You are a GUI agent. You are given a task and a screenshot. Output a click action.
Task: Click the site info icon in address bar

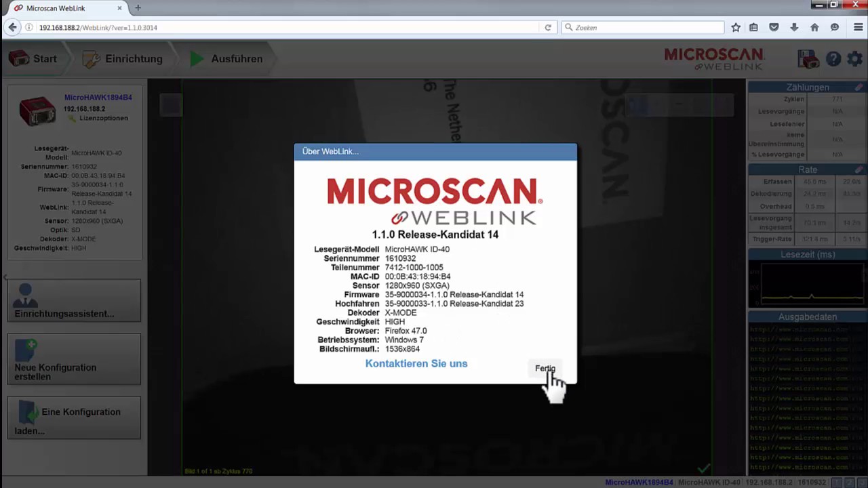(29, 28)
